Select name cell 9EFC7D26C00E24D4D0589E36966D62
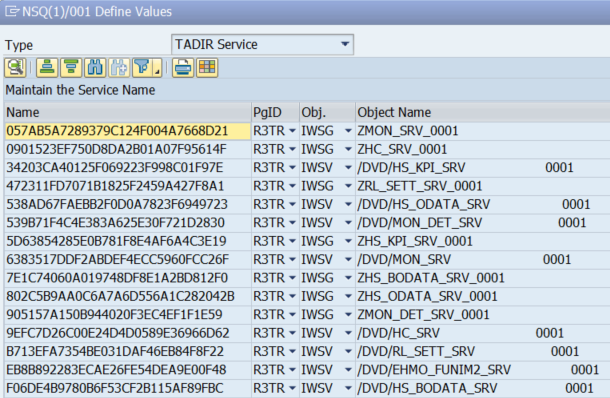Viewport: 610px width, 398px height. [128, 333]
